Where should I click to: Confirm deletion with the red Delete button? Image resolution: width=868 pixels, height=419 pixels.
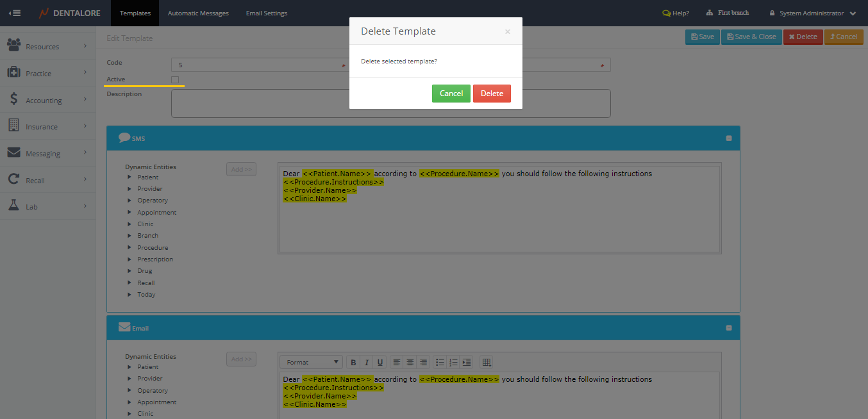click(492, 94)
